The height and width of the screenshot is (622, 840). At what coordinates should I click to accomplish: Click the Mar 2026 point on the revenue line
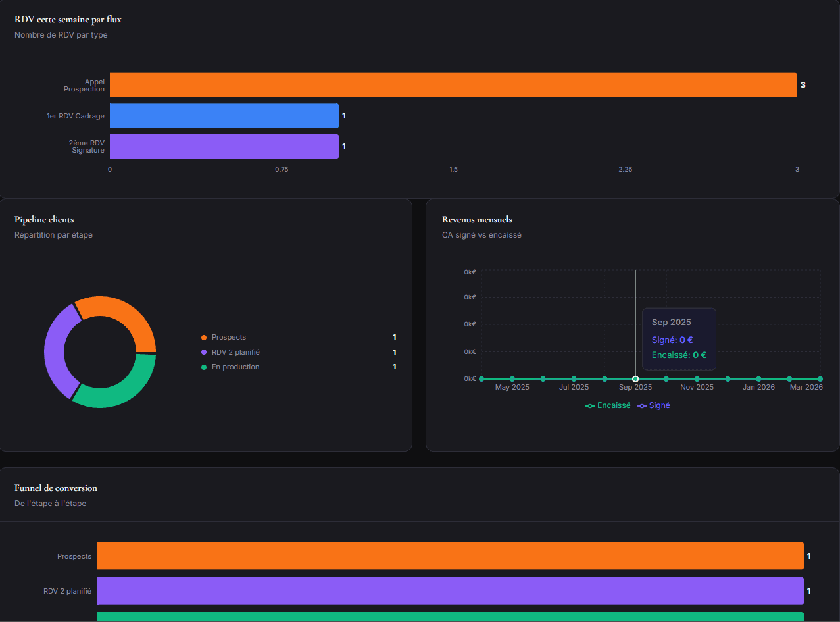820,378
